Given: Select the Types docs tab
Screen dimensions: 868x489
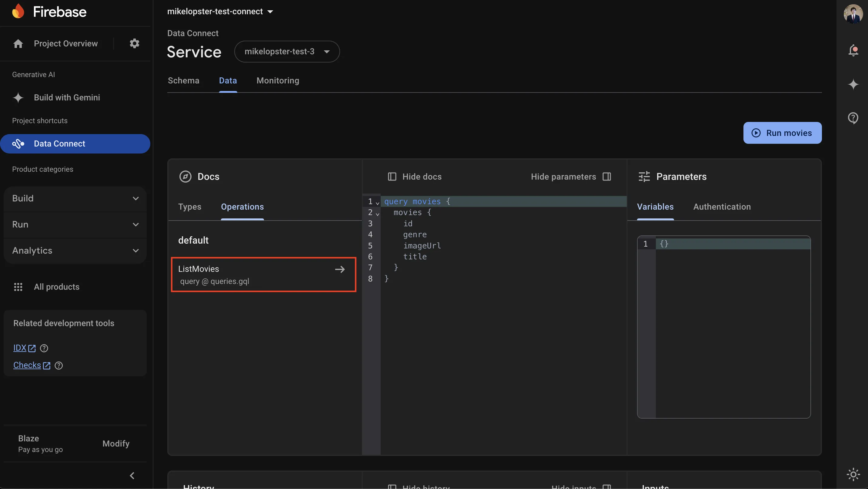Looking at the screenshot, I should point(190,207).
